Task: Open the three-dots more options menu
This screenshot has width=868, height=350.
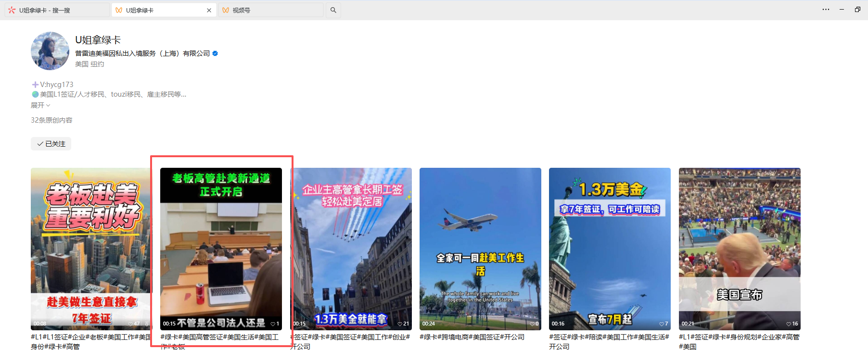Action: [x=826, y=10]
